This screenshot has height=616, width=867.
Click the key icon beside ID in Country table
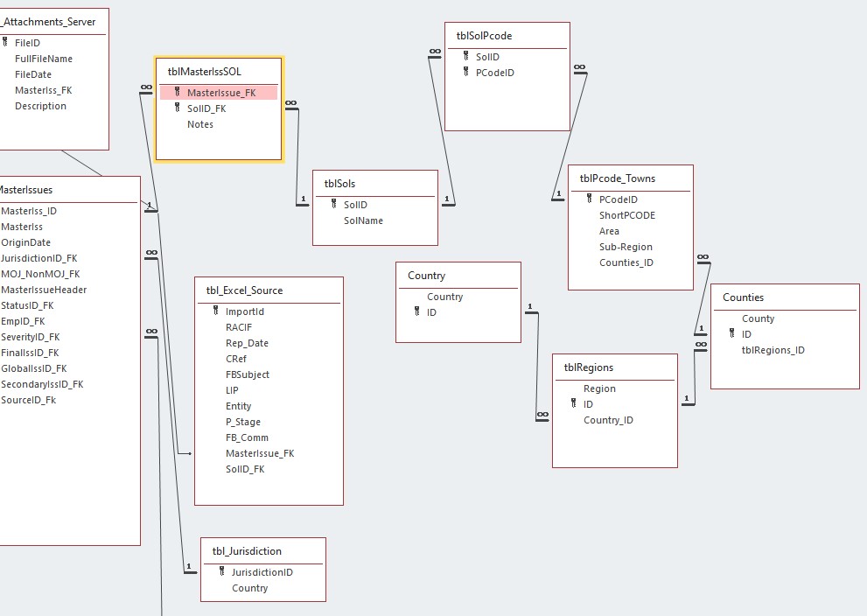pos(417,311)
